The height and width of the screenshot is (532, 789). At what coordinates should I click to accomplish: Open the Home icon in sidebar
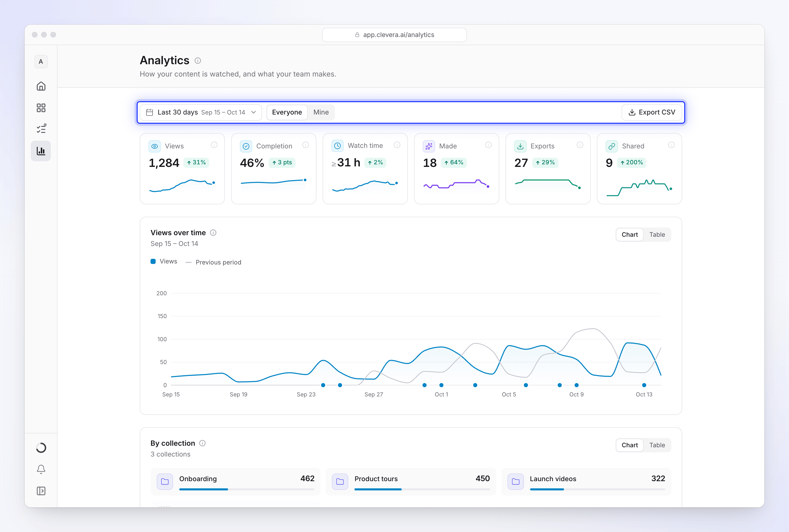point(41,86)
